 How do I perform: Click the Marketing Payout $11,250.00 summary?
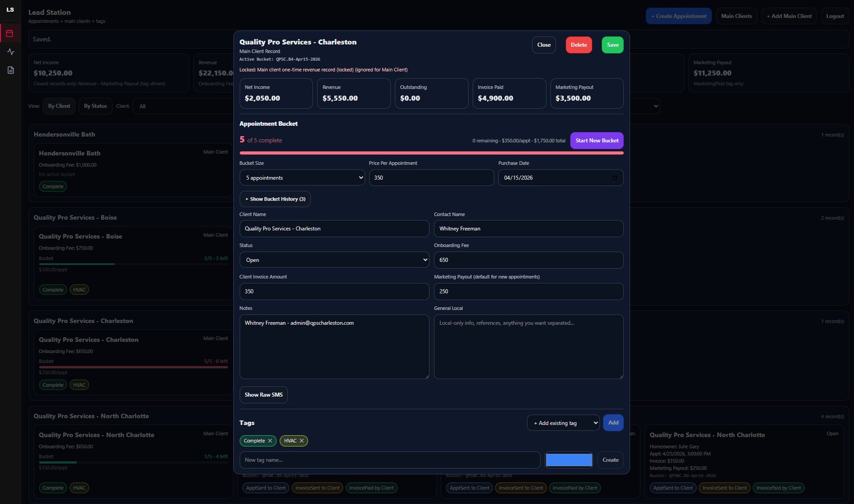[769, 73]
